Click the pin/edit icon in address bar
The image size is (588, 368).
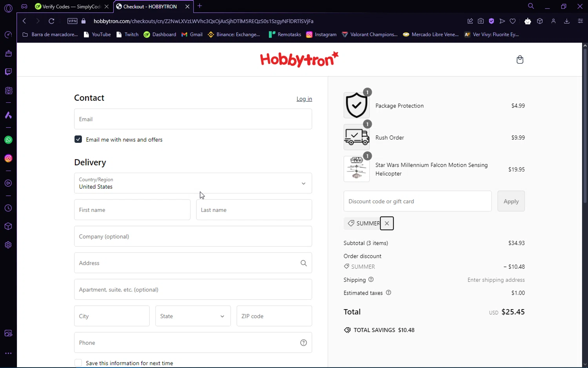point(470,21)
